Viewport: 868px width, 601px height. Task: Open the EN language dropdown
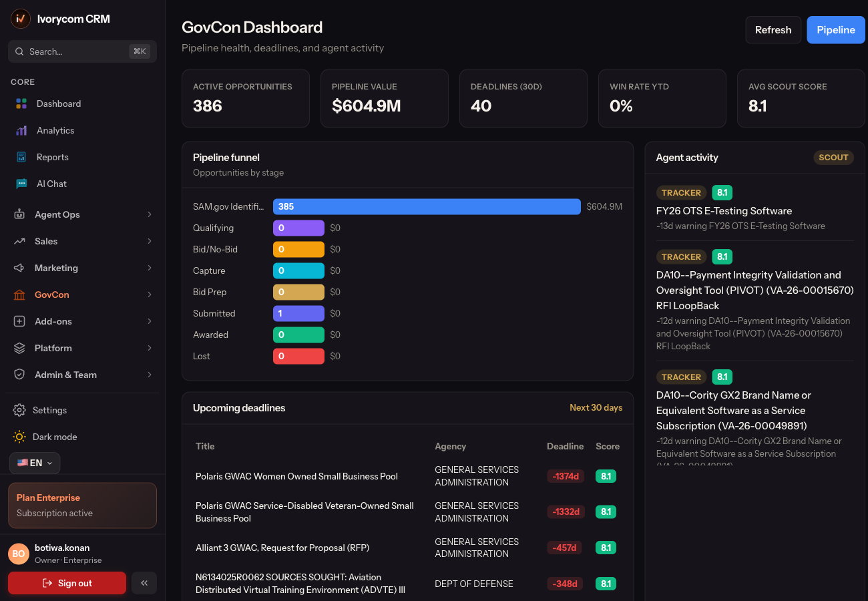35,463
